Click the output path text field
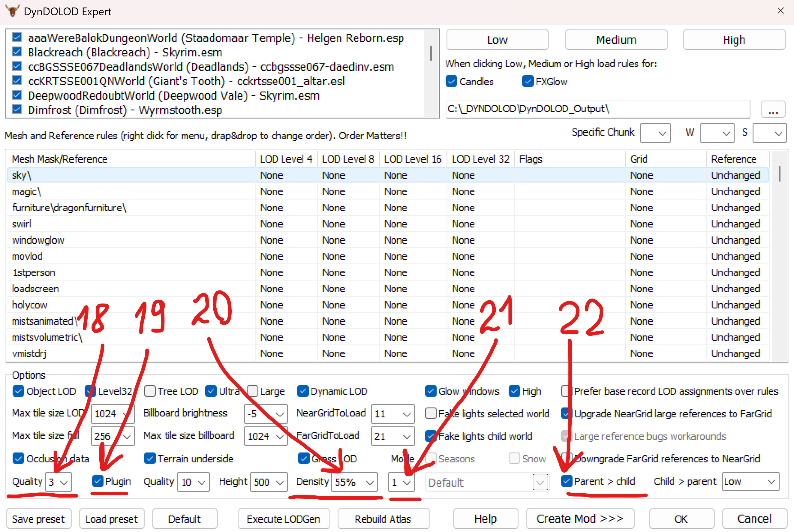 coord(597,109)
